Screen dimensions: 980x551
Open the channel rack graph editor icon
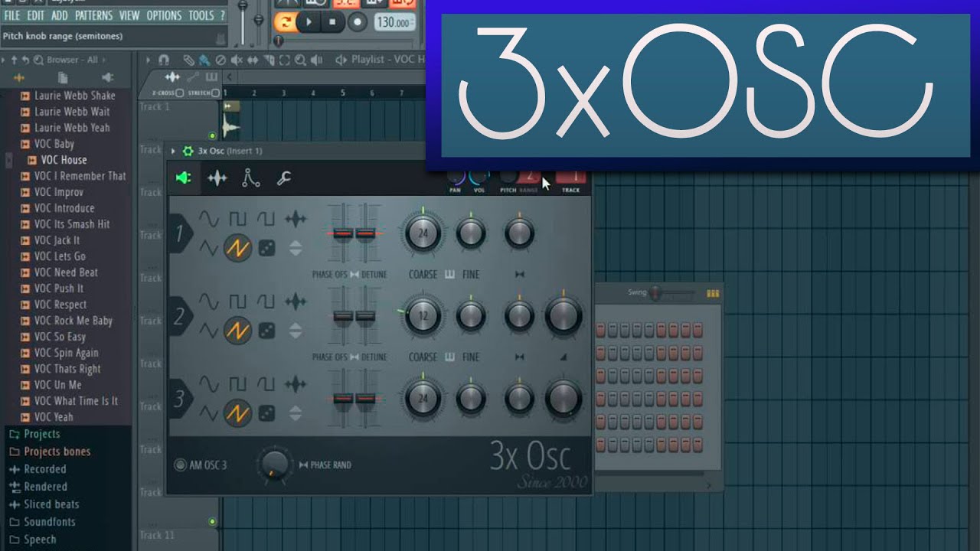(x=713, y=293)
